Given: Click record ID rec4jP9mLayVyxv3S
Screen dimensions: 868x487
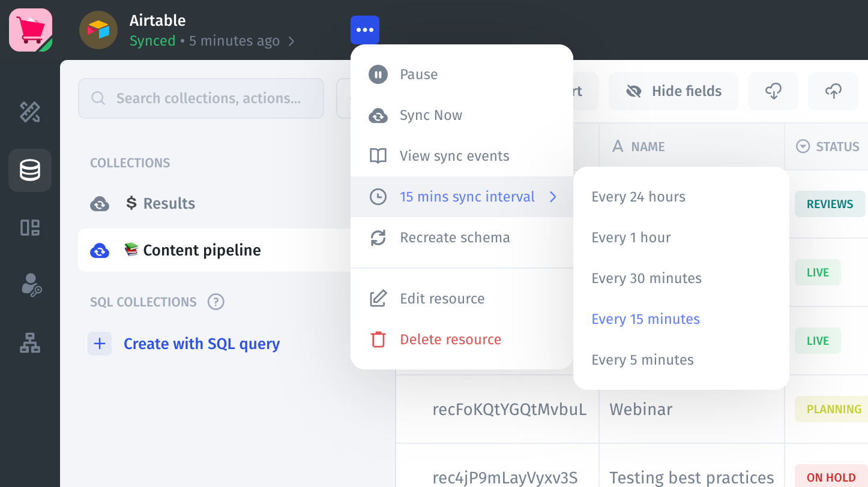Looking at the screenshot, I should tap(505, 478).
